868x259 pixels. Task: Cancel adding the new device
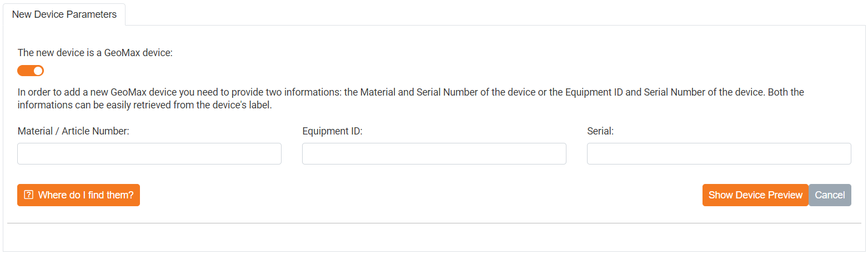pyautogui.click(x=830, y=195)
